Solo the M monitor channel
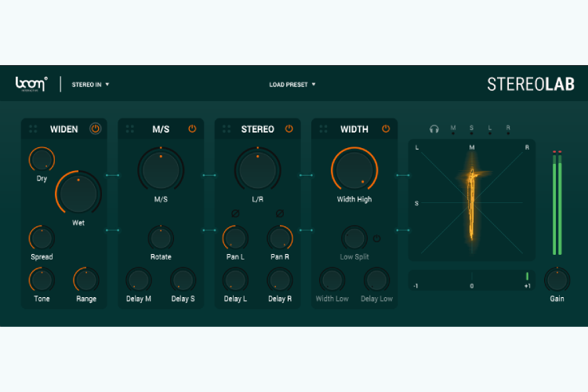Image resolution: width=588 pixels, height=392 pixels. (453, 129)
